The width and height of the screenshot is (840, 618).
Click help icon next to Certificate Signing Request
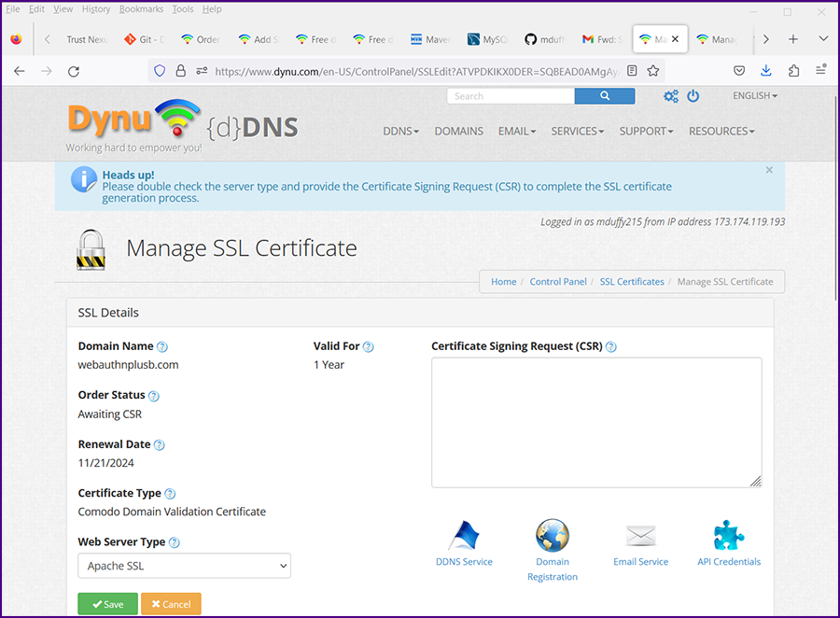(x=610, y=346)
